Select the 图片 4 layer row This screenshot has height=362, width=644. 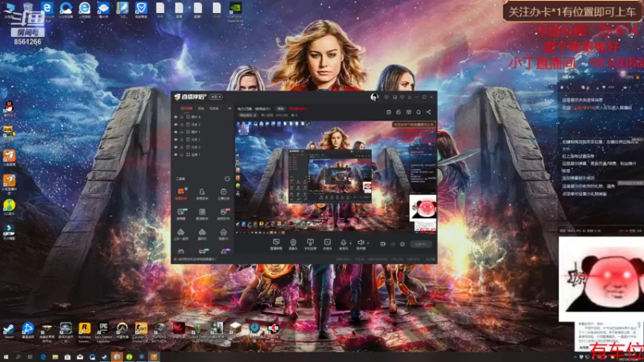click(203, 117)
